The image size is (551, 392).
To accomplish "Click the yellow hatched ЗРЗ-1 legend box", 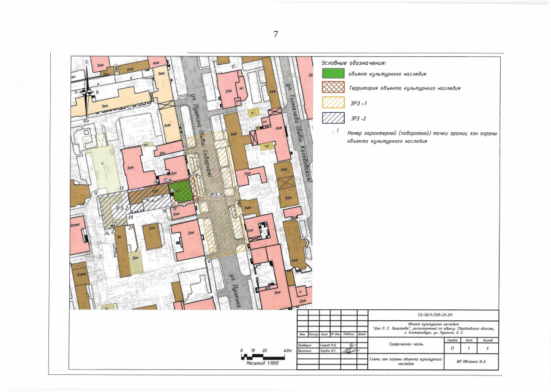I will [x=332, y=103].
